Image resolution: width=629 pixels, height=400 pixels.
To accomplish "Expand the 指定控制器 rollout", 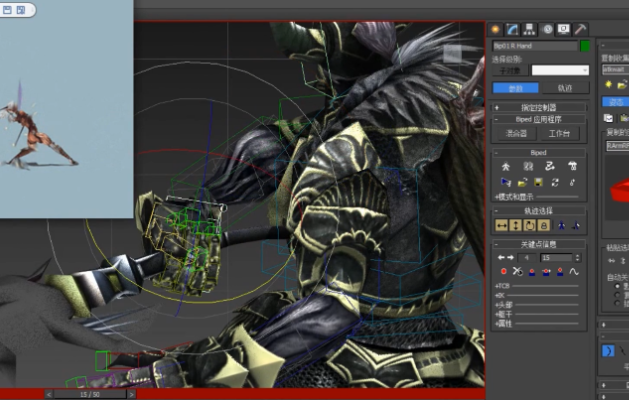I will (x=539, y=108).
